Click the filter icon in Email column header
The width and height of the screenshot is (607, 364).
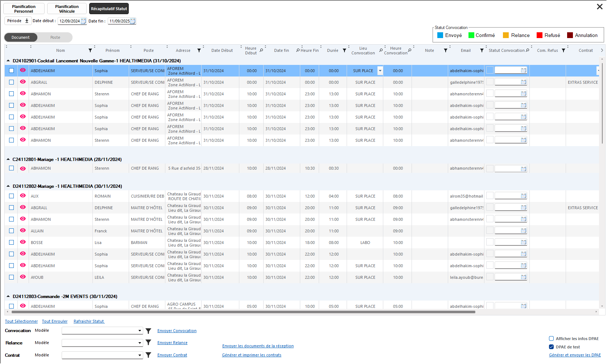pos(482,50)
